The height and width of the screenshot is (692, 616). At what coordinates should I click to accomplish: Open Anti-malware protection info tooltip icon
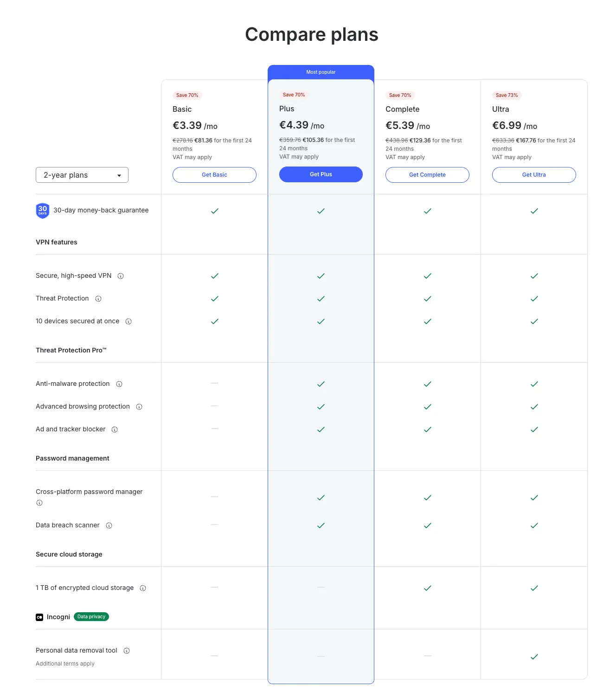coord(119,384)
